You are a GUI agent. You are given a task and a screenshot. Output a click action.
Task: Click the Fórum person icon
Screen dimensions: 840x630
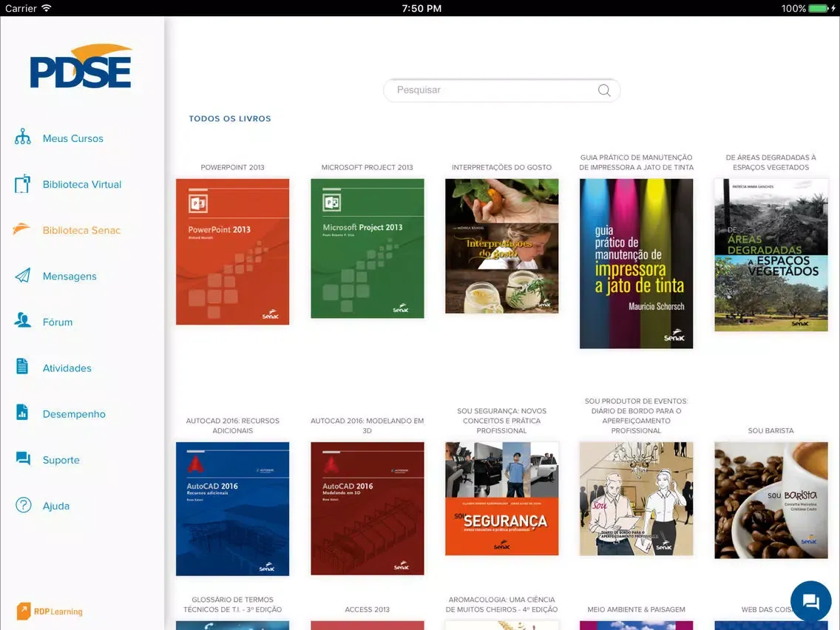22,320
